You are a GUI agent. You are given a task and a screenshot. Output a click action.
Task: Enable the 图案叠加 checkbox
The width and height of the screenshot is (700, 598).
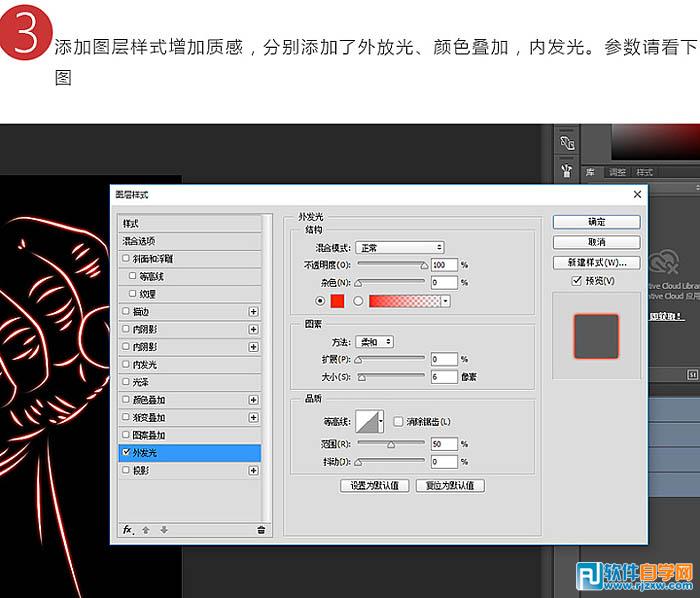pyautogui.click(x=125, y=435)
